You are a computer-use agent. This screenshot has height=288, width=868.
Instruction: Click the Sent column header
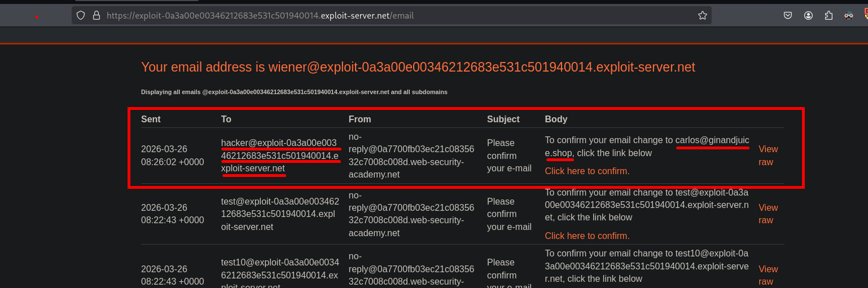click(151, 119)
